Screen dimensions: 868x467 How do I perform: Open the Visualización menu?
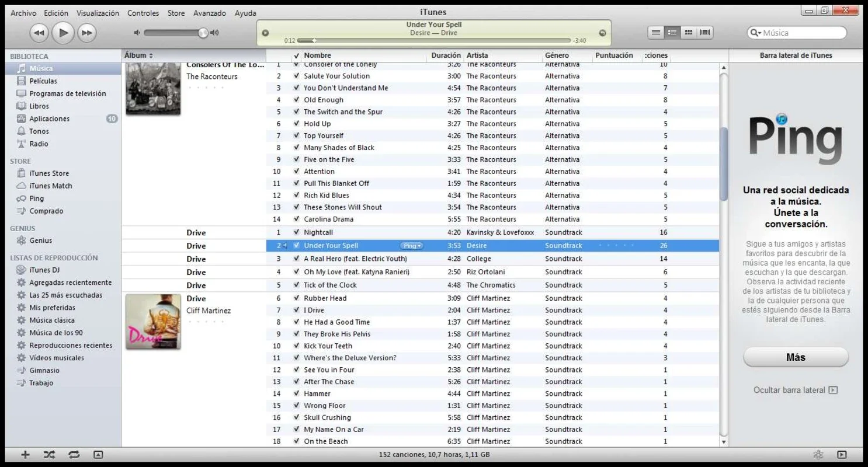(x=98, y=13)
